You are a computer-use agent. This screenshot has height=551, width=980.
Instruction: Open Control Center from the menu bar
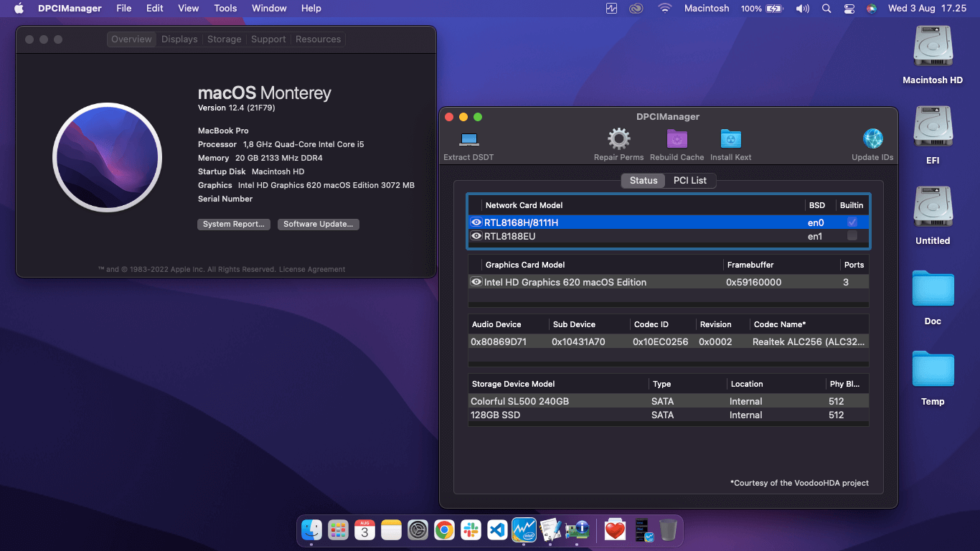849,9
